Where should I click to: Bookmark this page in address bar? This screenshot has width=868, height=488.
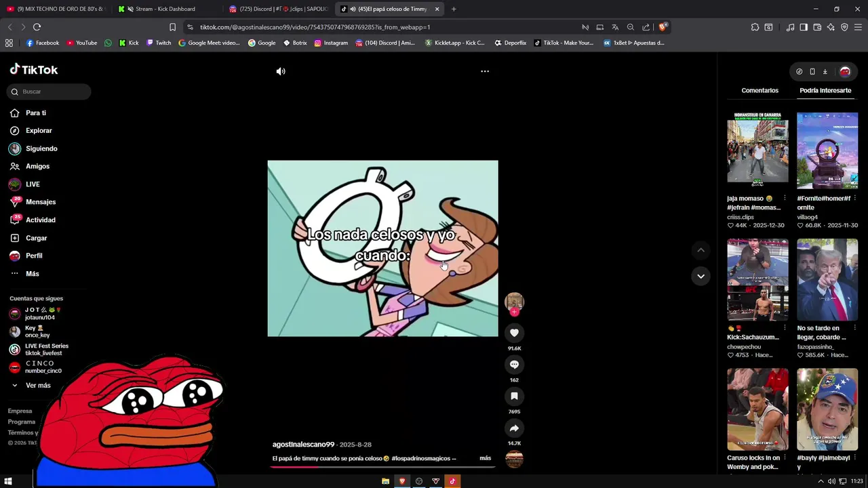172,27
